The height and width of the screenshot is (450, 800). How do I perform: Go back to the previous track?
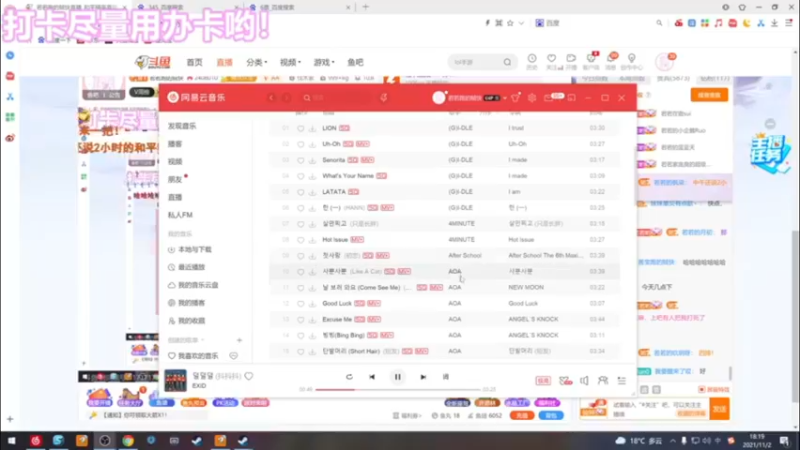tap(372, 377)
